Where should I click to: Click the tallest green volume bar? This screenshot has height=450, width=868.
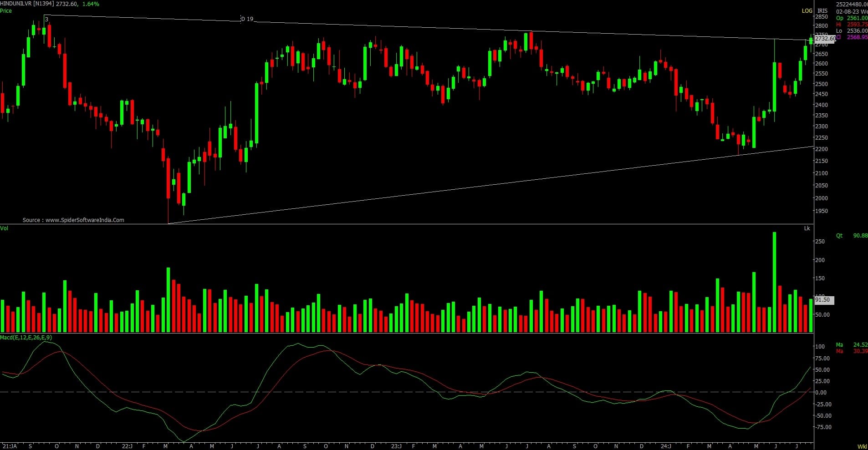774,282
